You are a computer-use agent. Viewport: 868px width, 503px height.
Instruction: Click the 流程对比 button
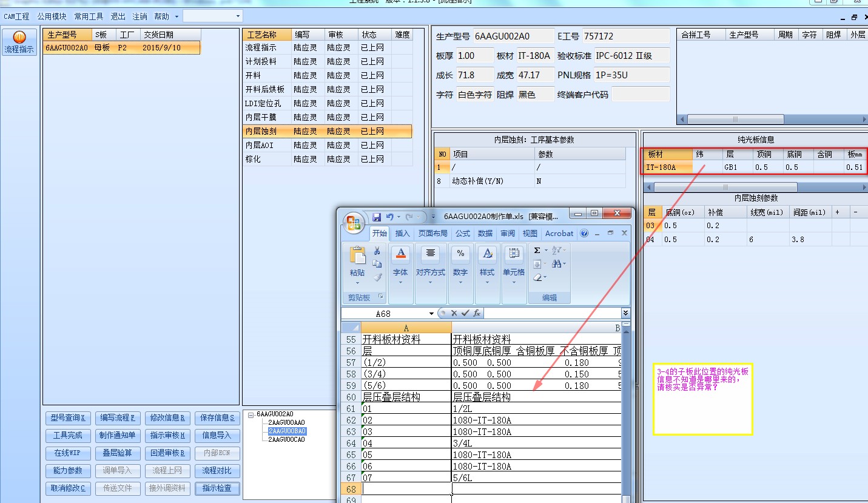coord(218,471)
